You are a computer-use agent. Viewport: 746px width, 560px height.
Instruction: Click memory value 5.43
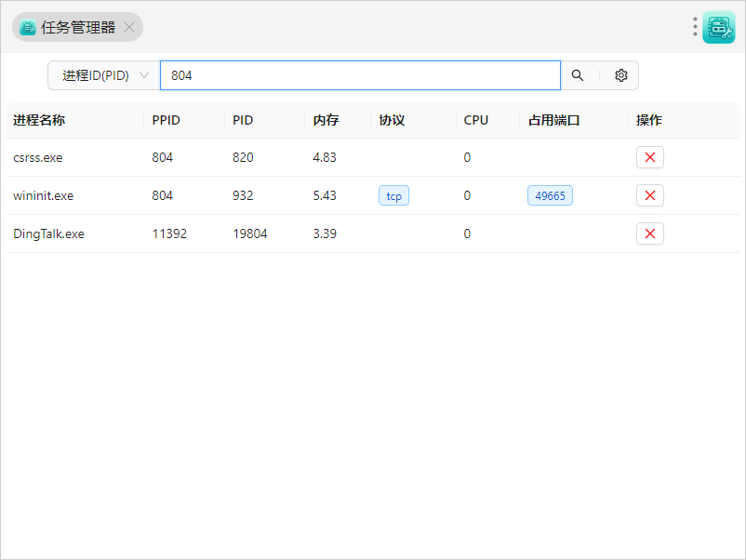pyautogui.click(x=325, y=195)
